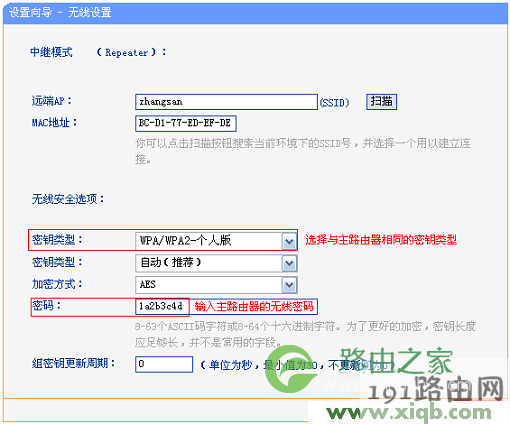Open the 自动(推荐) dropdown
Screen dimensions: 510x424
[x=216, y=263]
